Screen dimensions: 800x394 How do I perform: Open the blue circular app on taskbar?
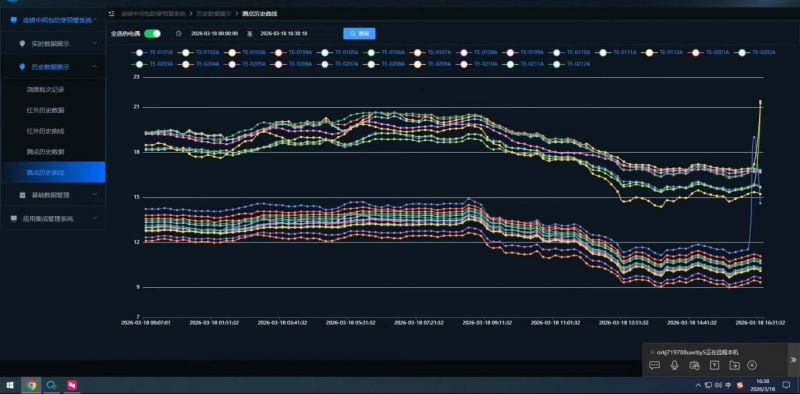[x=52, y=385]
